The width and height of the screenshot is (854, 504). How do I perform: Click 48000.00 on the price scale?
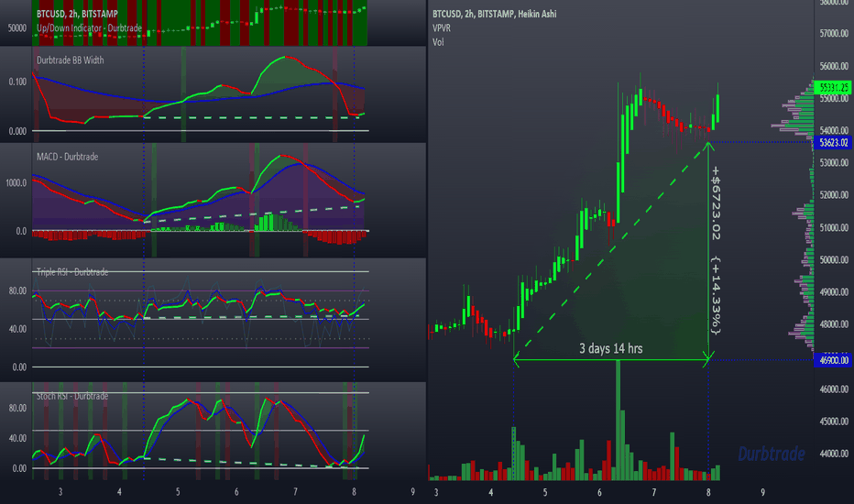(834, 324)
